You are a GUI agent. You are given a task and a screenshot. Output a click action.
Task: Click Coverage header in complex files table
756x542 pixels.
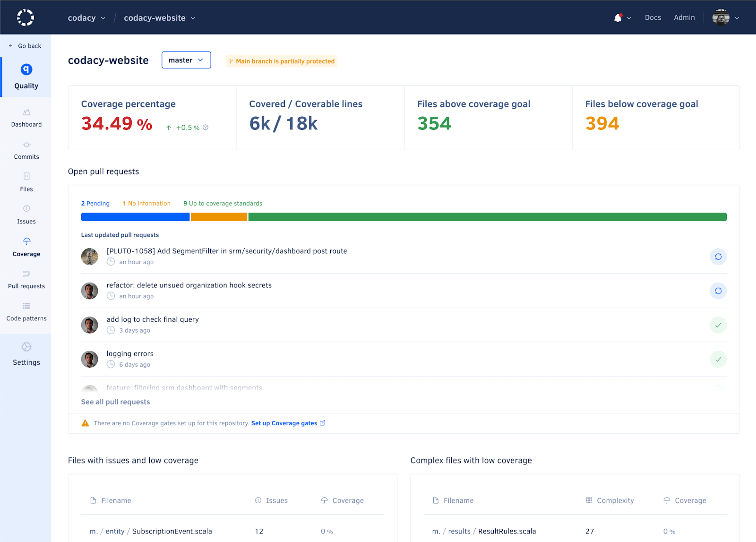(x=685, y=500)
